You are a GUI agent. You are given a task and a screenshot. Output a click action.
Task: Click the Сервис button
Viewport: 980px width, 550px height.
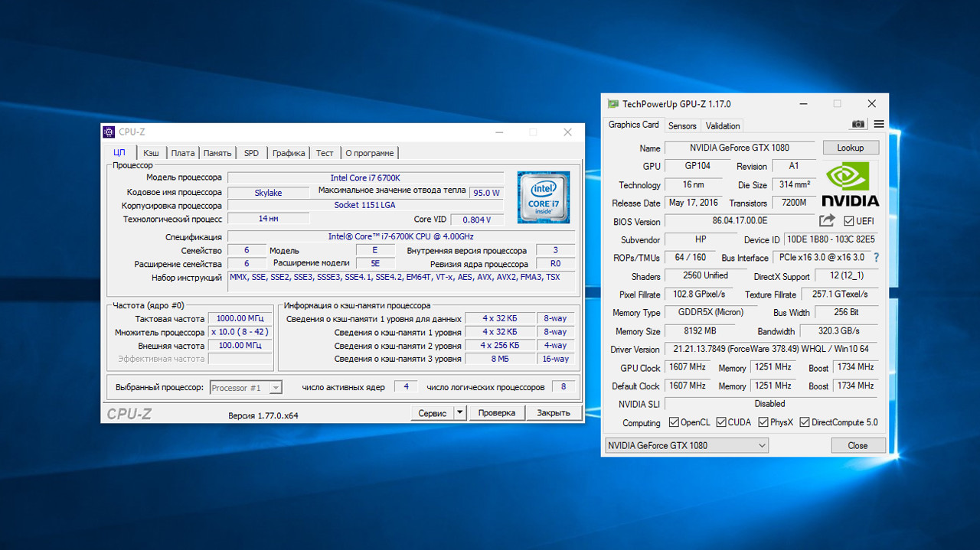(433, 413)
